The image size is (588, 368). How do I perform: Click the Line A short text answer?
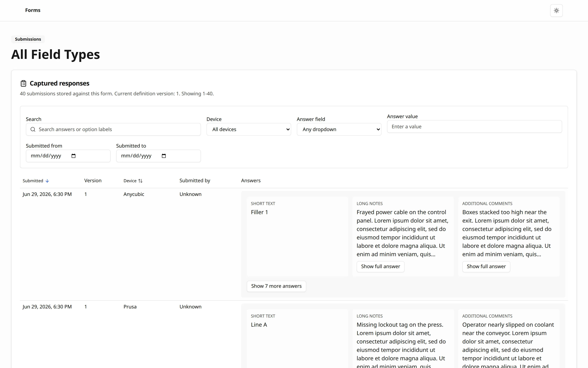[259, 325]
